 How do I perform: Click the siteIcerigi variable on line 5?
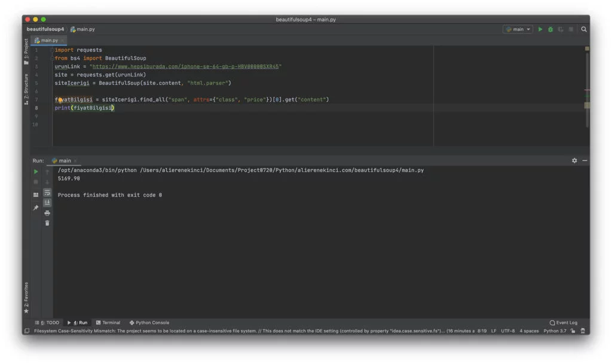(72, 83)
